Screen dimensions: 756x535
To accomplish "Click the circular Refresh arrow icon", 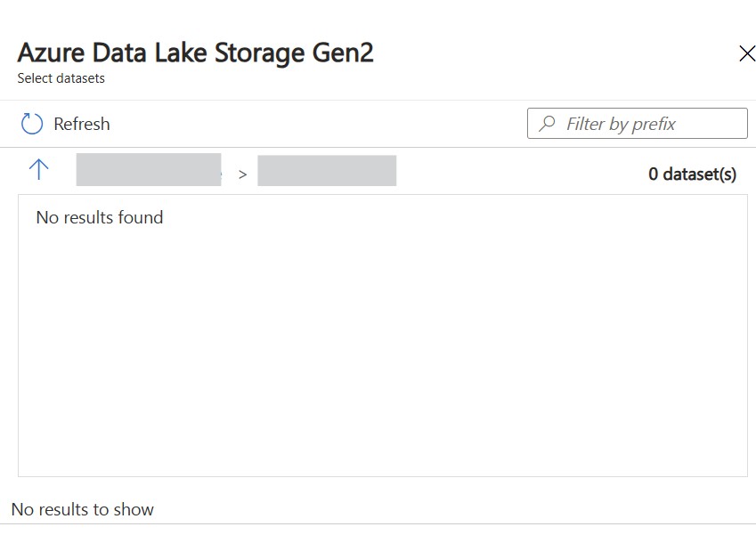I will (32, 124).
